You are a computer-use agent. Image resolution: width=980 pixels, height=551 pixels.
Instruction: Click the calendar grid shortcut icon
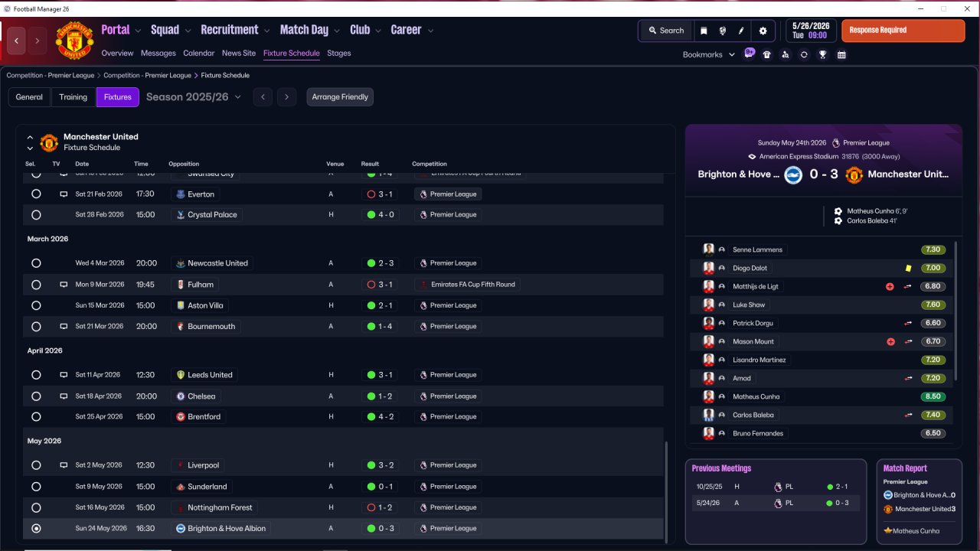click(x=841, y=54)
